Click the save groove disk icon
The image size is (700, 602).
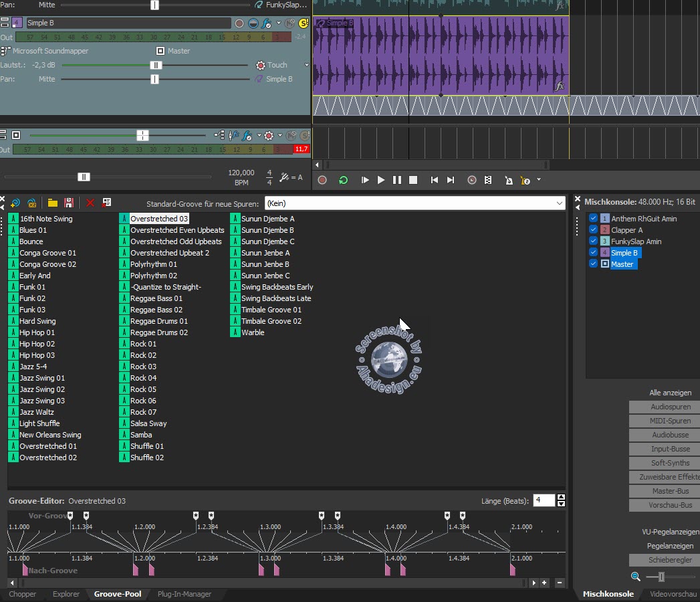coord(69,203)
